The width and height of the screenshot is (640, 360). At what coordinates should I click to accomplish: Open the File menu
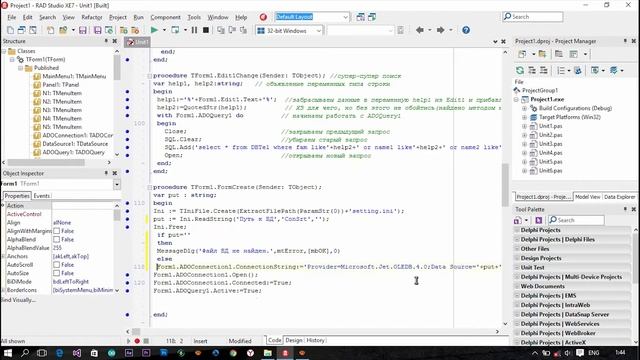pos(11,17)
